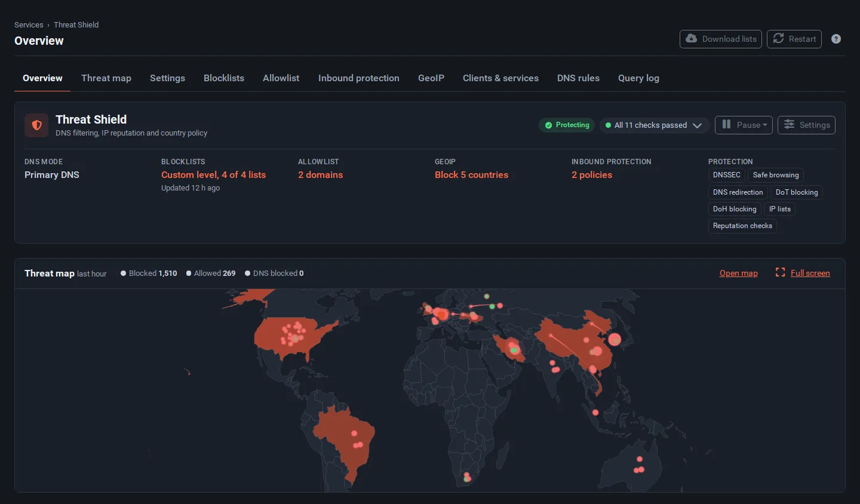860x504 pixels.
Task: Click the Services breadcrumb link
Action: click(29, 24)
